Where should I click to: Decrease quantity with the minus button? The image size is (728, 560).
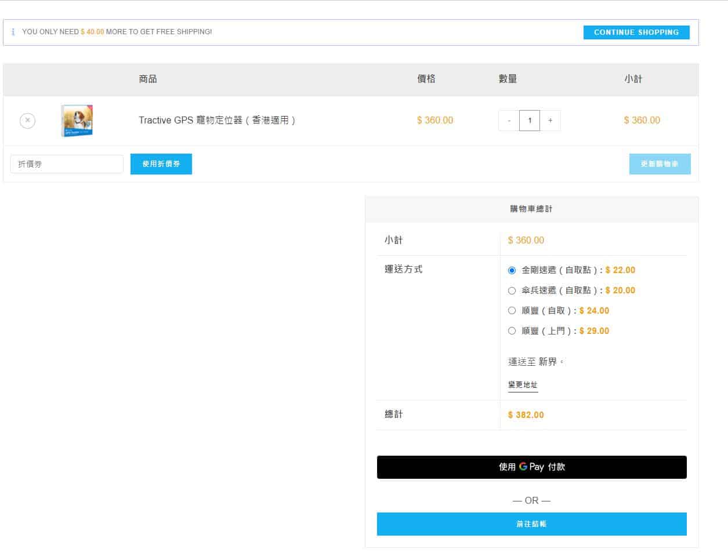(509, 121)
